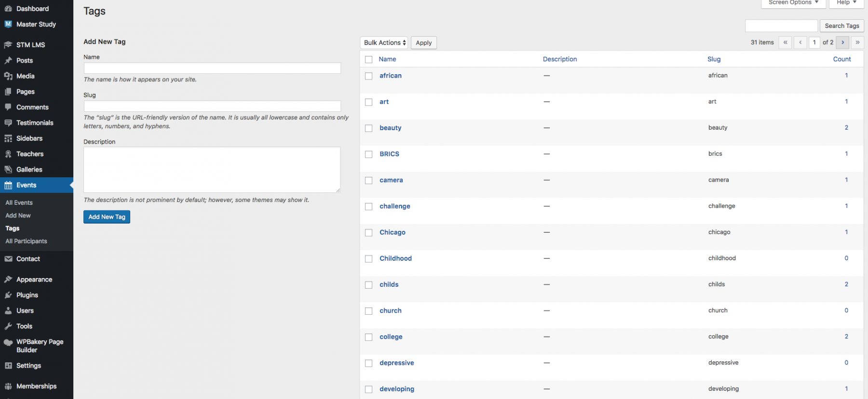Select the BRICS tag checkbox
Screen dimensions: 868x399
coord(369,154)
